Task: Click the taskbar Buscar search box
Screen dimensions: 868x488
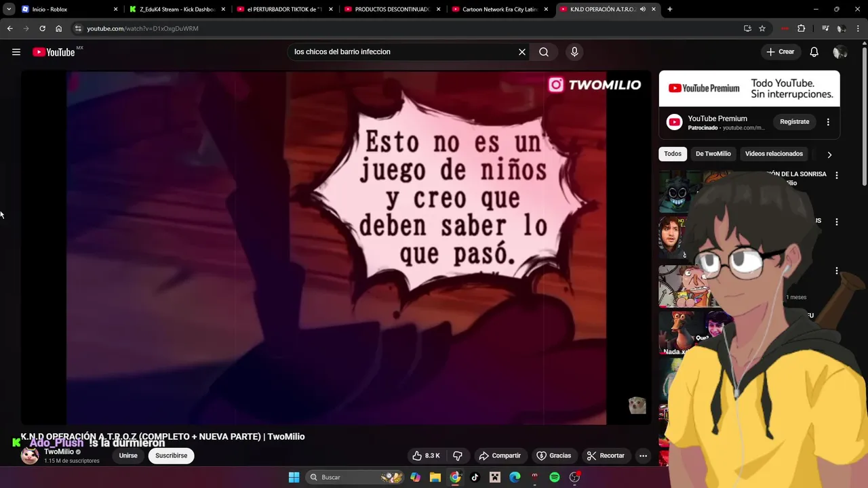Action: 356,477
